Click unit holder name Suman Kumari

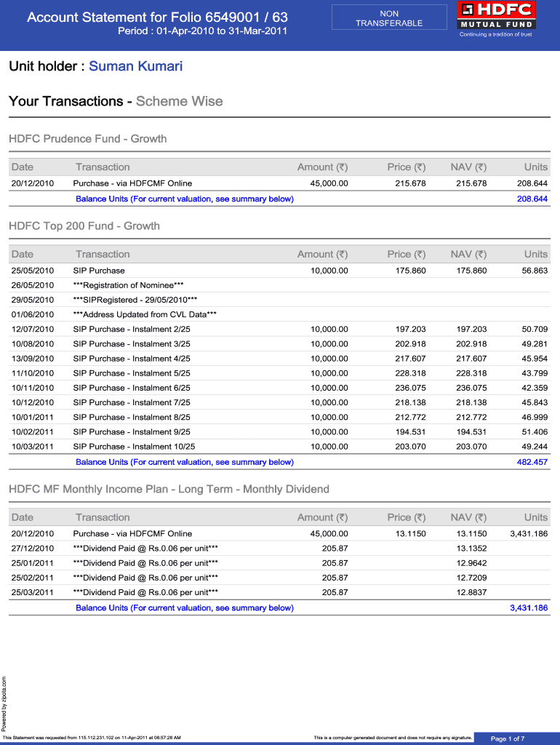click(x=135, y=66)
